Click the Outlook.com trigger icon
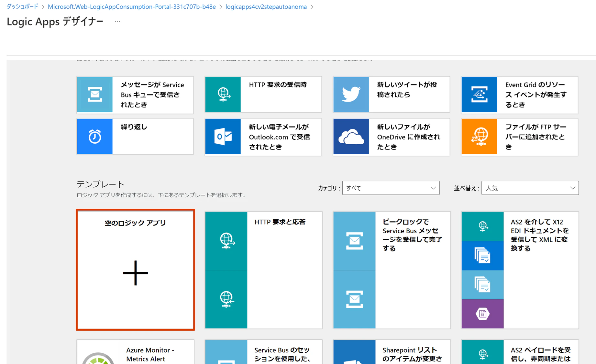Viewport: 596px width, 364px height. [223, 137]
